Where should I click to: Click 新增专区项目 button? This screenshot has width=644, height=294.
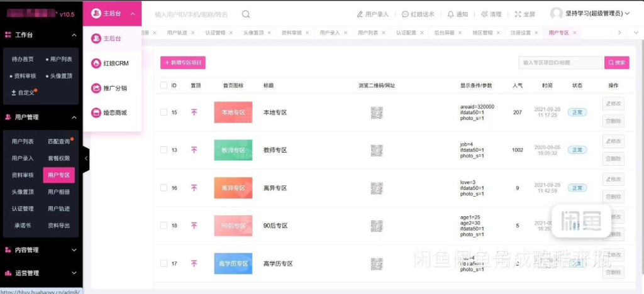[x=183, y=62]
